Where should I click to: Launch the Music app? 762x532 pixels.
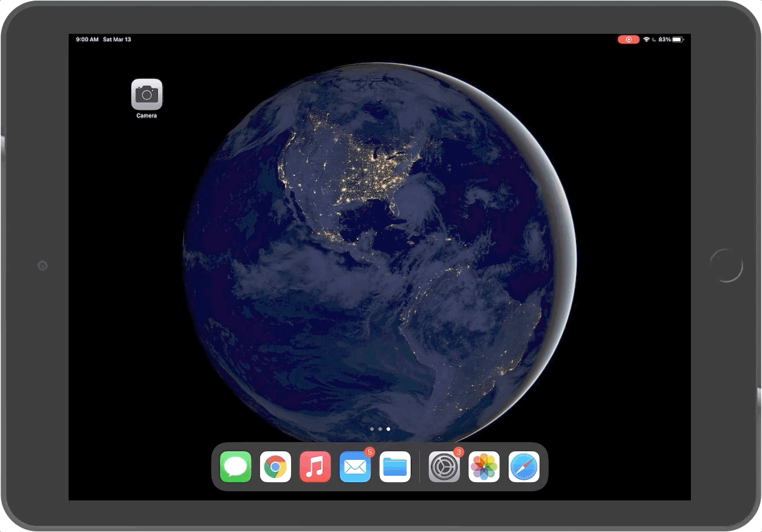coord(315,467)
